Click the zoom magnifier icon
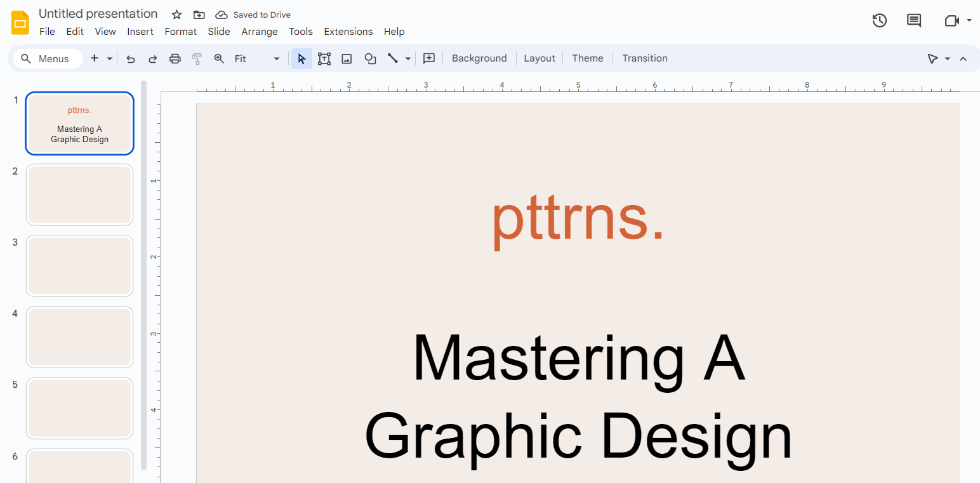Viewport: 980px width, 483px height. [x=219, y=58]
